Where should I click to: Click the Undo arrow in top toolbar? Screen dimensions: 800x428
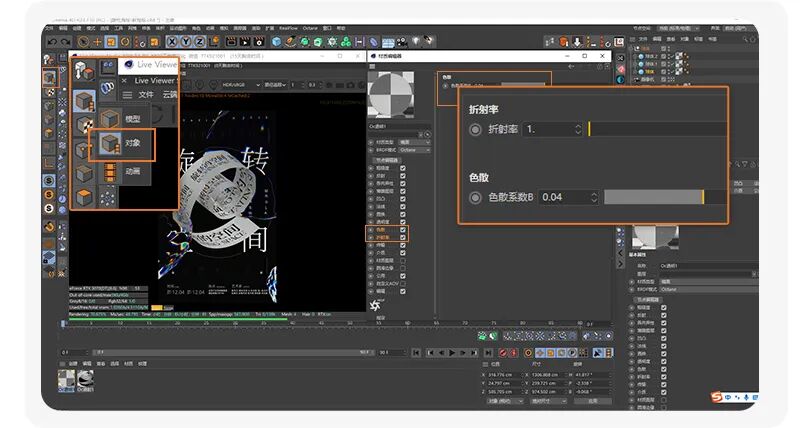52,42
